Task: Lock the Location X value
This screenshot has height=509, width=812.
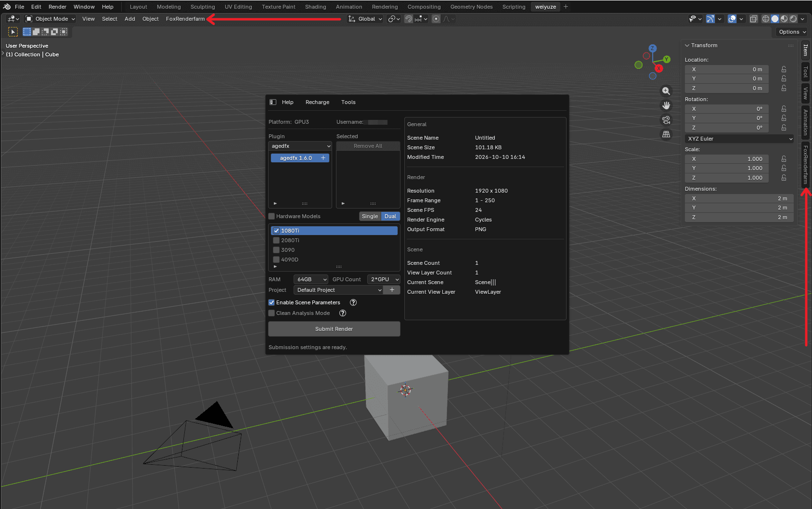Action: click(x=784, y=69)
